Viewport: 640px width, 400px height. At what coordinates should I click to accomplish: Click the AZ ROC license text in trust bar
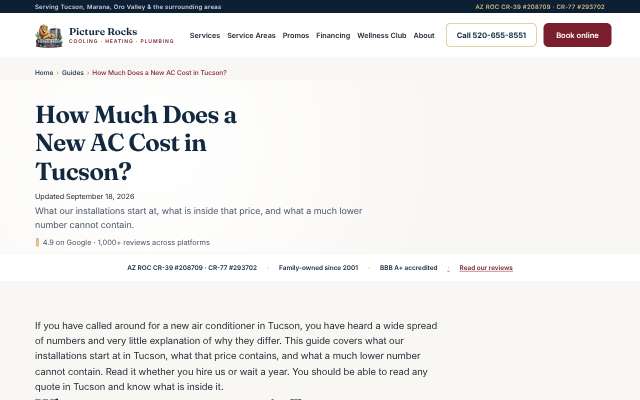click(192, 268)
